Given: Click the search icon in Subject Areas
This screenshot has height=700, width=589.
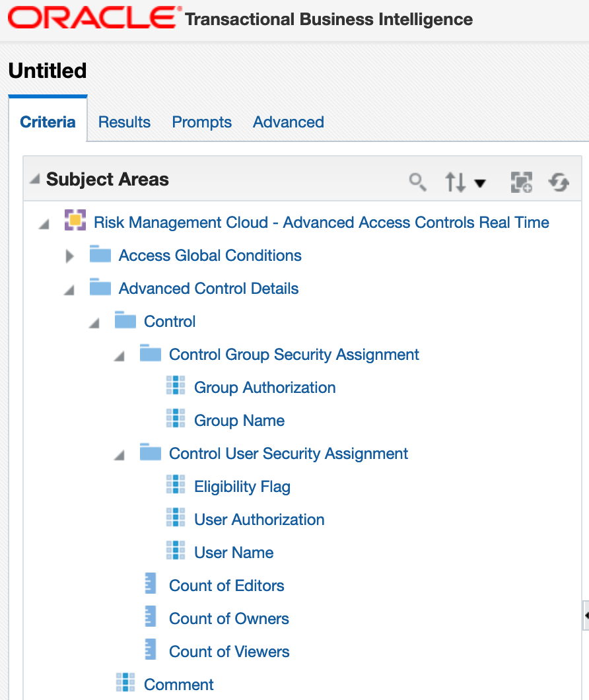Looking at the screenshot, I should 417,182.
